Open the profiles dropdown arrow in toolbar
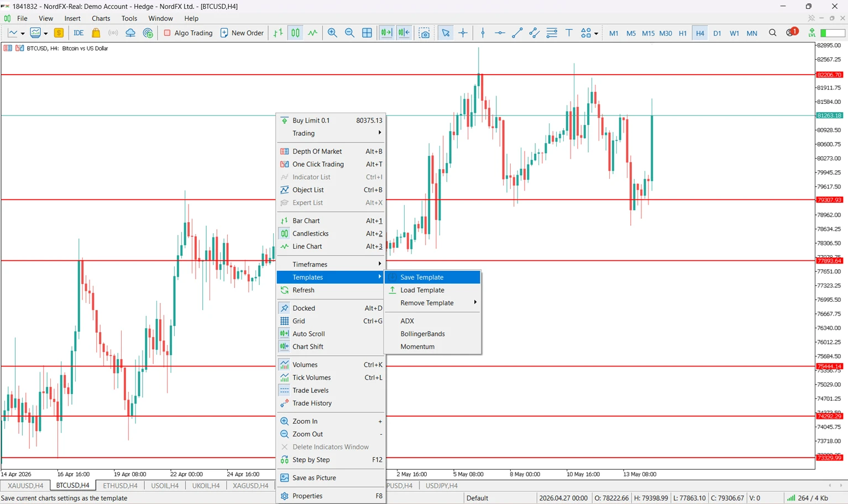Screen dimensions: 848x504 point(46,34)
